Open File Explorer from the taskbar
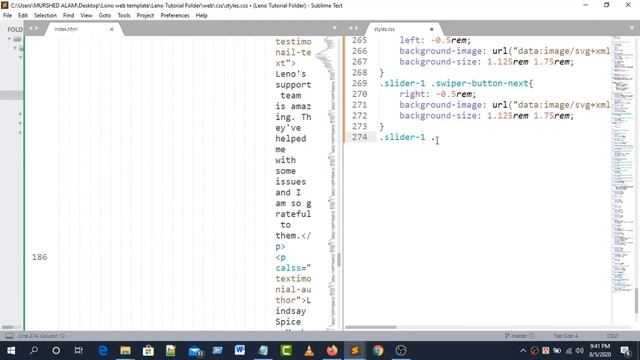The width and height of the screenshot is (640, 360). click(x=125, y=351)
